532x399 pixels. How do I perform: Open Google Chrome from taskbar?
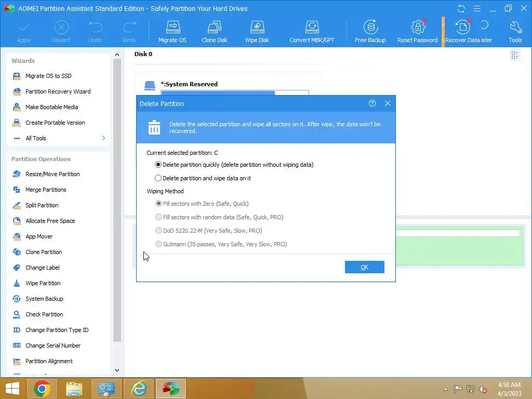click(x=42, y=389)
